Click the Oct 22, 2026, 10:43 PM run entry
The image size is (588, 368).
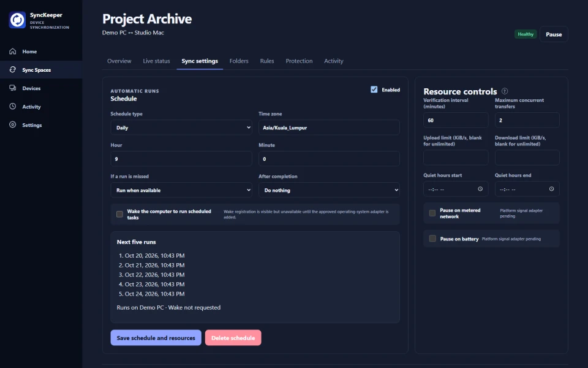point(154,275)
